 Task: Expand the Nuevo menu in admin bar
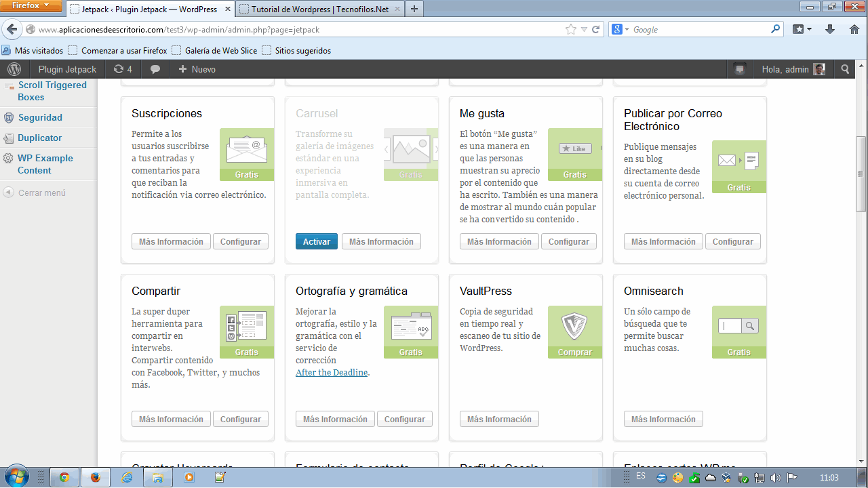197,69
